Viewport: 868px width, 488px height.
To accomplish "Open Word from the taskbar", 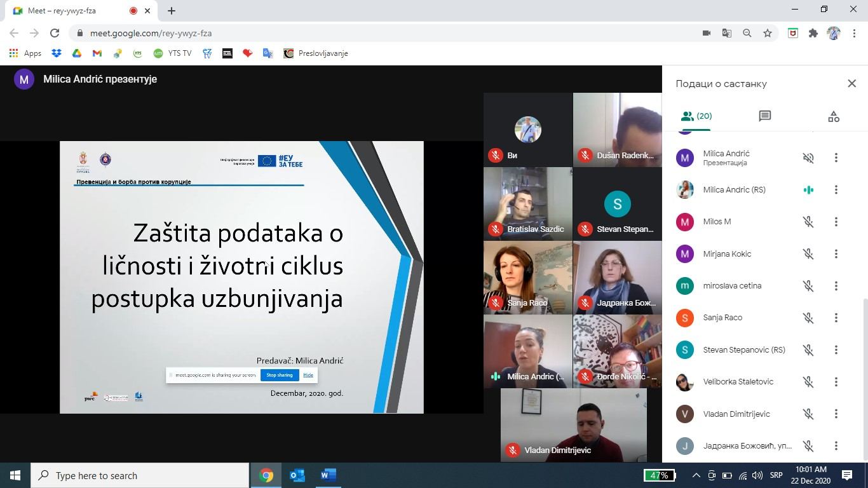I will click(x=328, y=475).
